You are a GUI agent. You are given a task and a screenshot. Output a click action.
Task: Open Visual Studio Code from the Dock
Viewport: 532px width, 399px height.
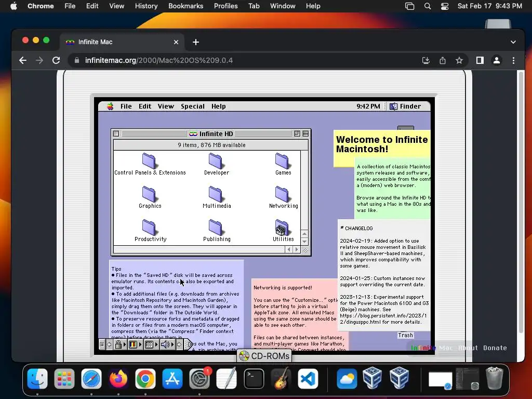(308, 378)
